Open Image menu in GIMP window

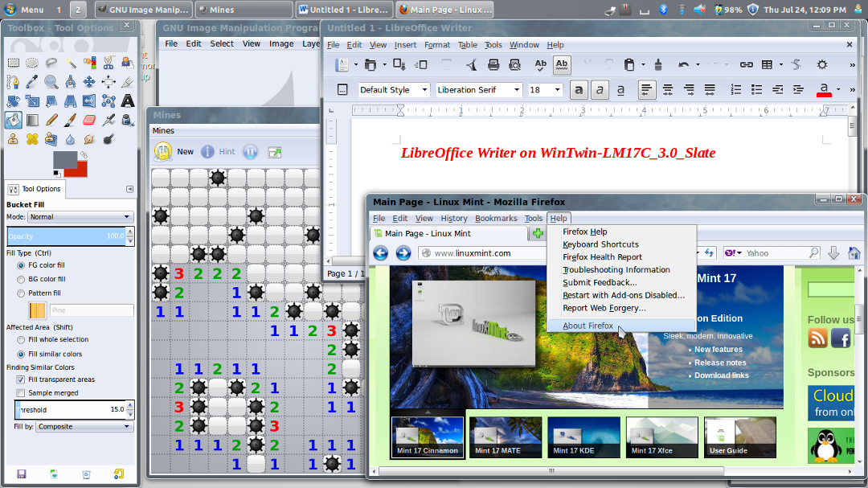tap(281, 43)
